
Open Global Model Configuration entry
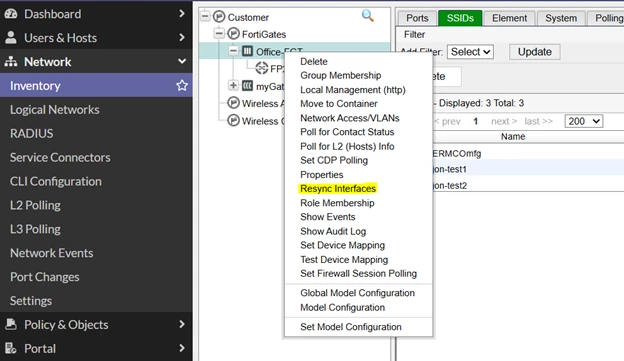coord(357,293)
